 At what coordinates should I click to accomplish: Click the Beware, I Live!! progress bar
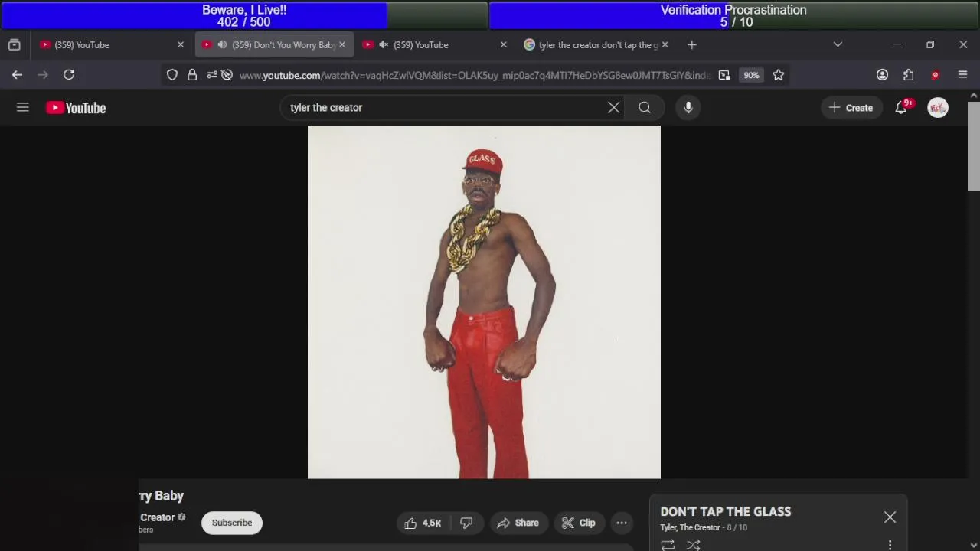click(244, 15)
